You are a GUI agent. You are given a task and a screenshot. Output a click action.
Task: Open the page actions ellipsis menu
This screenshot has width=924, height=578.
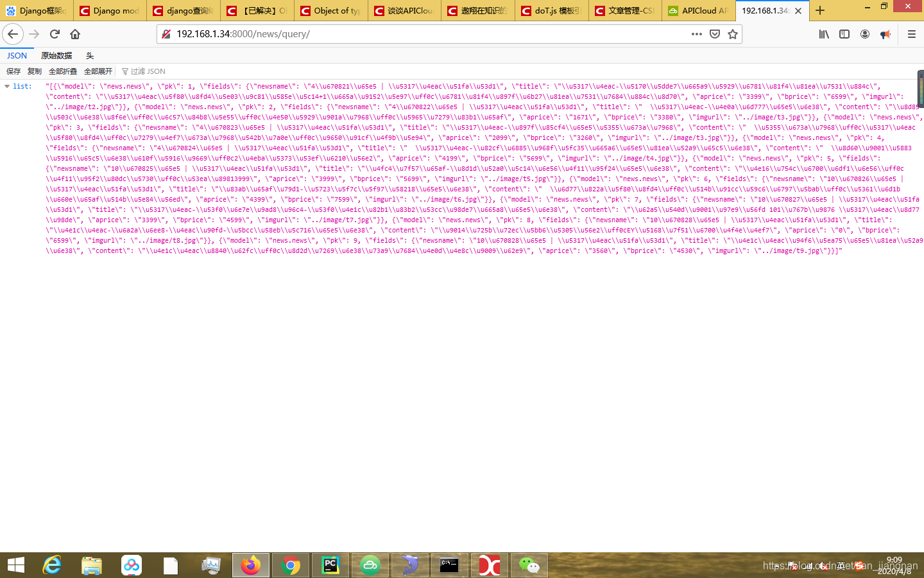coord(696,34)
